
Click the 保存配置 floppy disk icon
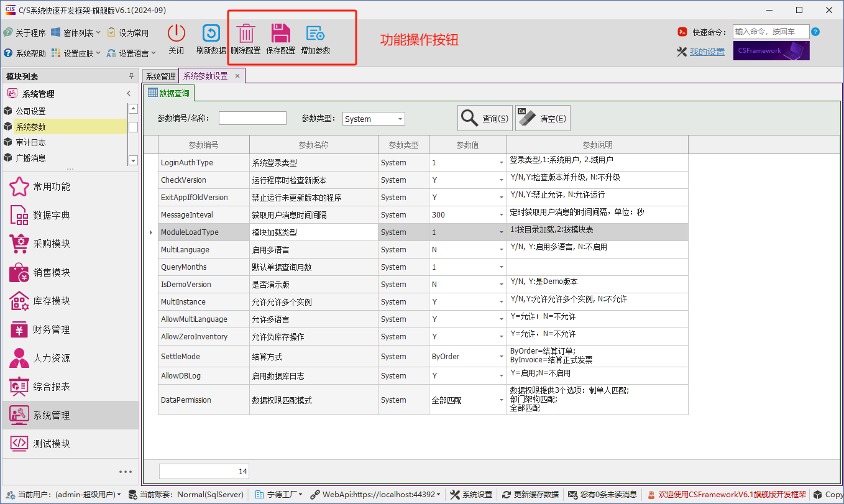[281, 33]
